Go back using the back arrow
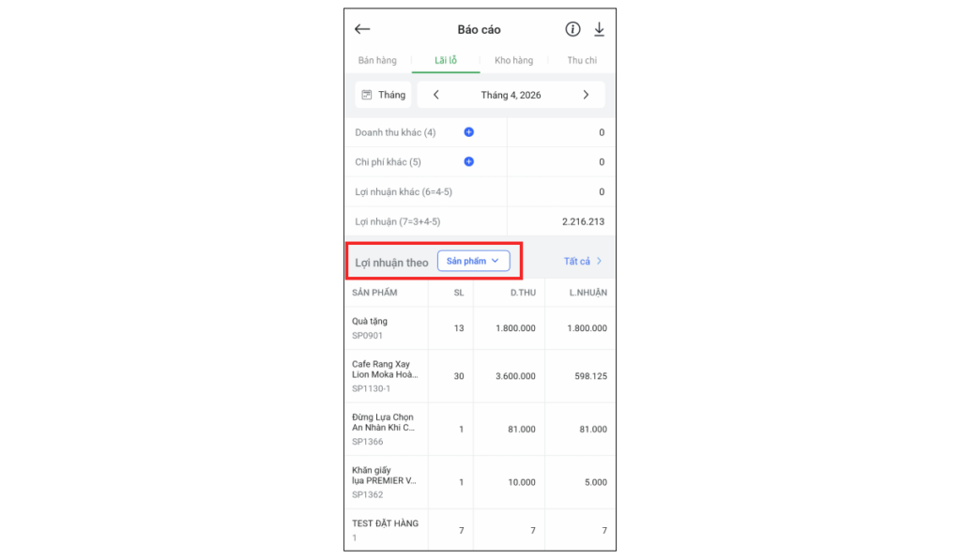Screen dimensions: 961x560 click(362, 29)
